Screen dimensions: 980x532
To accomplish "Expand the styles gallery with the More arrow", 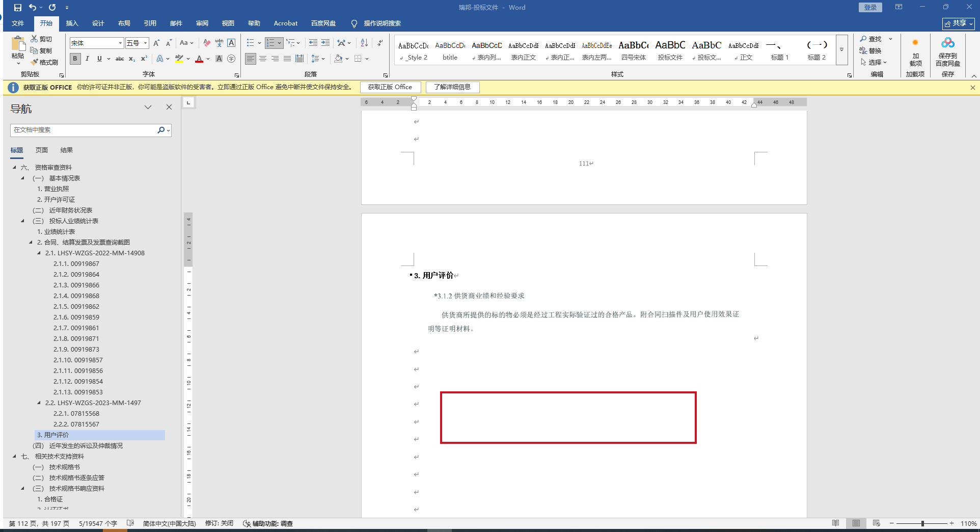I will click(x=842, y=49).
